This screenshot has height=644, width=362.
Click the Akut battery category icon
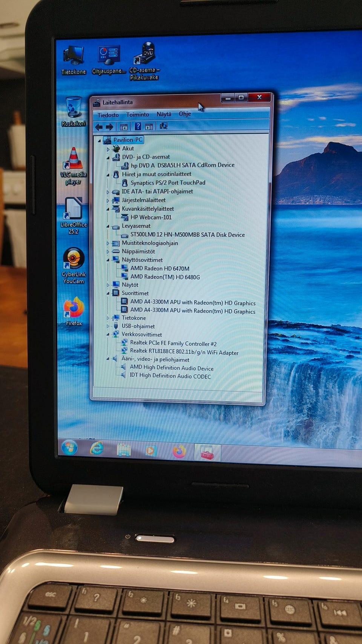point(116,149)
